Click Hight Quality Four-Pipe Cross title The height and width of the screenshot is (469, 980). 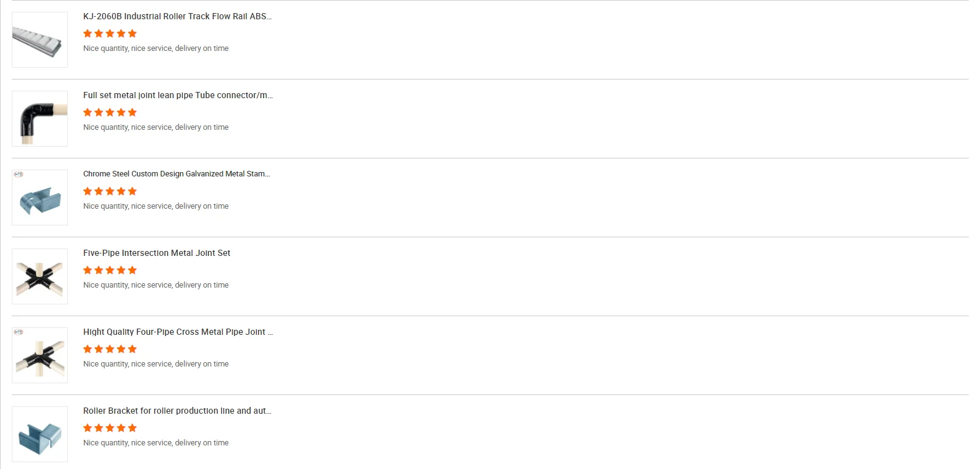point(178,332)
